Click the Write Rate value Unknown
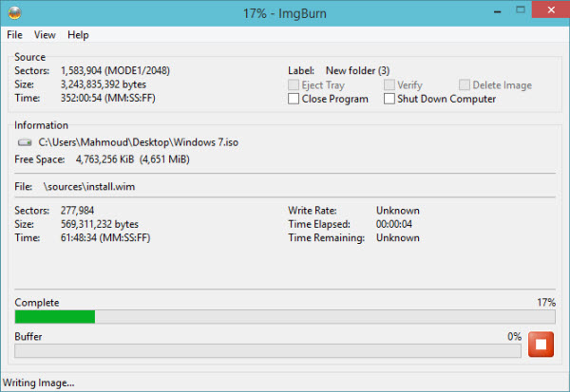Screen dimensions: 570x392 click(x=398, y=211)
